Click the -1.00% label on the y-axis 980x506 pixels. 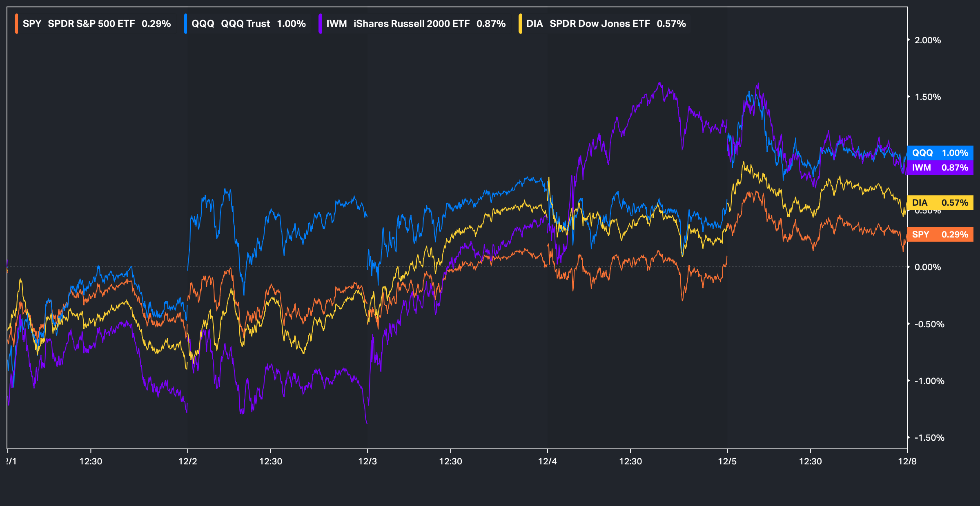tap(929, 381)
